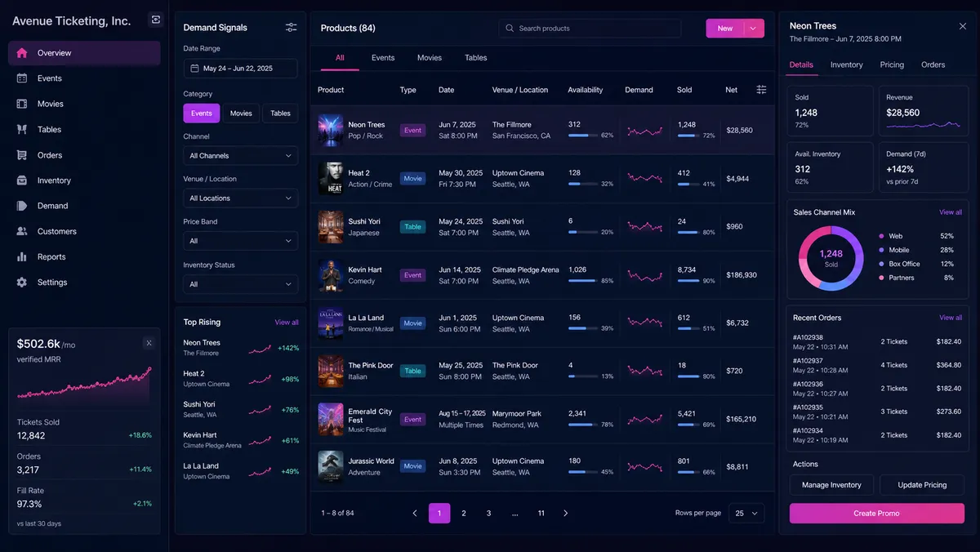
Task: Click the Neon Trees product thumbnail
Action: (331, 130)
